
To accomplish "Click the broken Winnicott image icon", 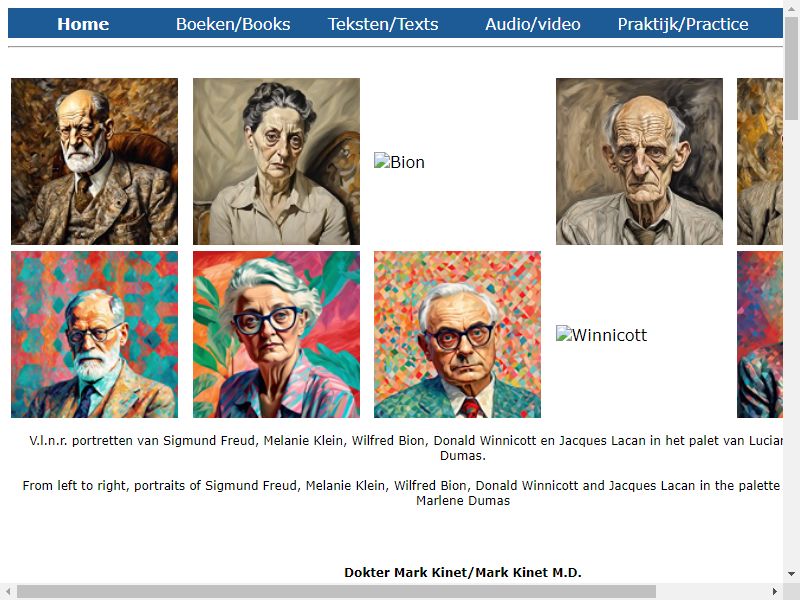I will point(563,333).
